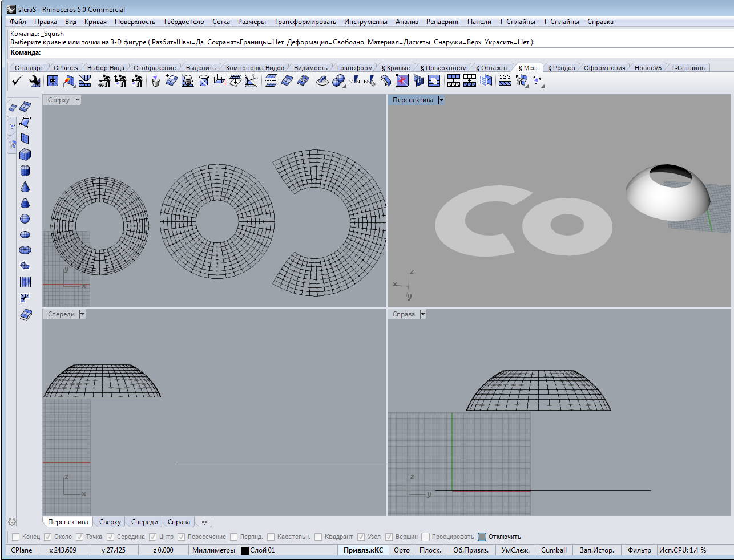Open the Перспектива viewport dropdown arrow

441,100
